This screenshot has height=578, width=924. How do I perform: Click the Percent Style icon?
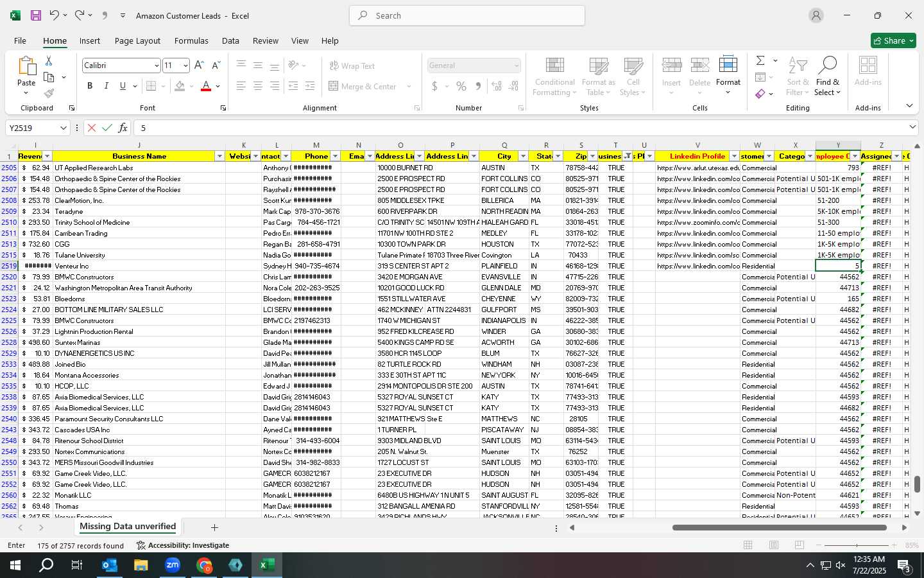[461, 86]
